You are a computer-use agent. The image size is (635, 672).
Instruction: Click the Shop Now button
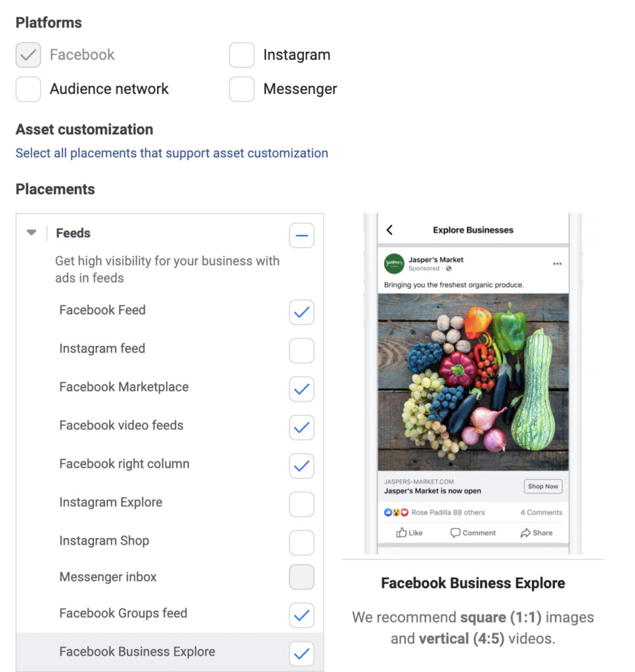tap(543, 486)
